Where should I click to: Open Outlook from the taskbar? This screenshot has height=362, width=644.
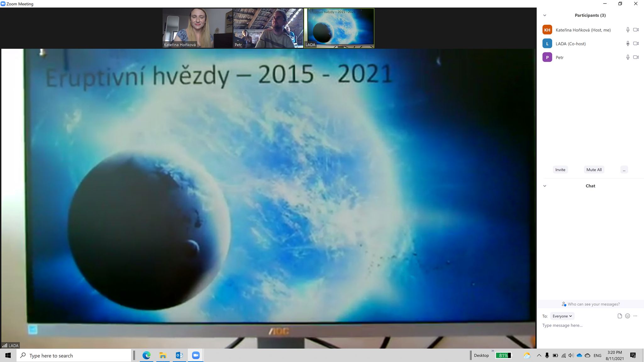pos(179,355)
